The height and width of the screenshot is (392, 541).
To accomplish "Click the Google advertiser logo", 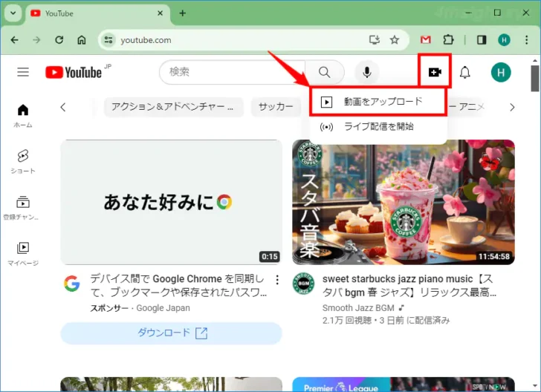I will coord(72,284).
